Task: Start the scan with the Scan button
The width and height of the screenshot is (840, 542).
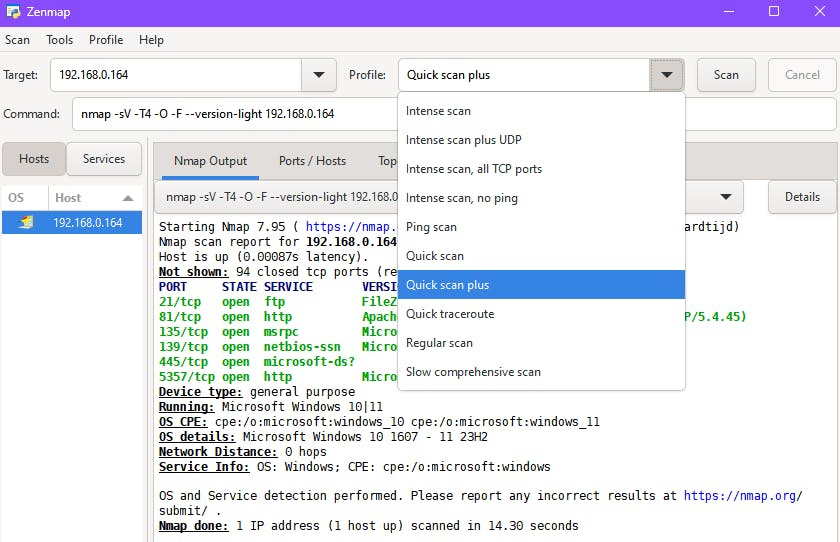Action: coord(726,75)
